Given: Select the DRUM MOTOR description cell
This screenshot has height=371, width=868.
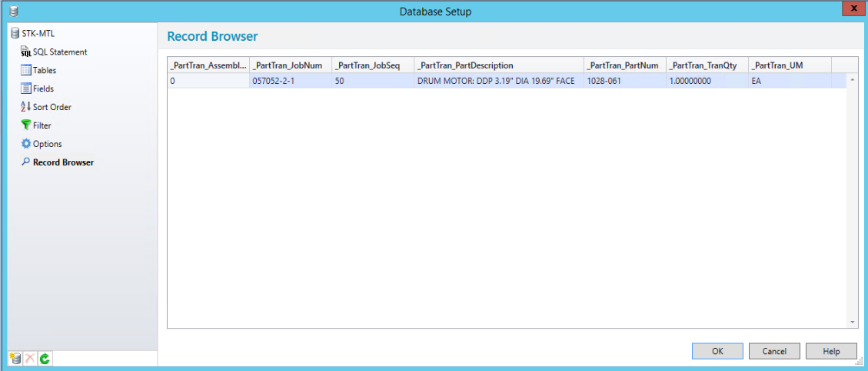Looking at the screenshot, I should click(499, 80).
